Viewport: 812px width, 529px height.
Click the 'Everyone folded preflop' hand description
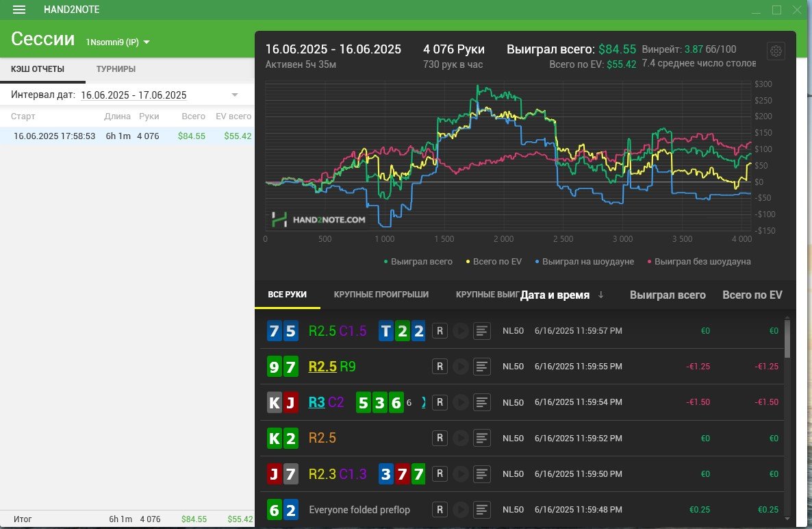pos(359,510)
